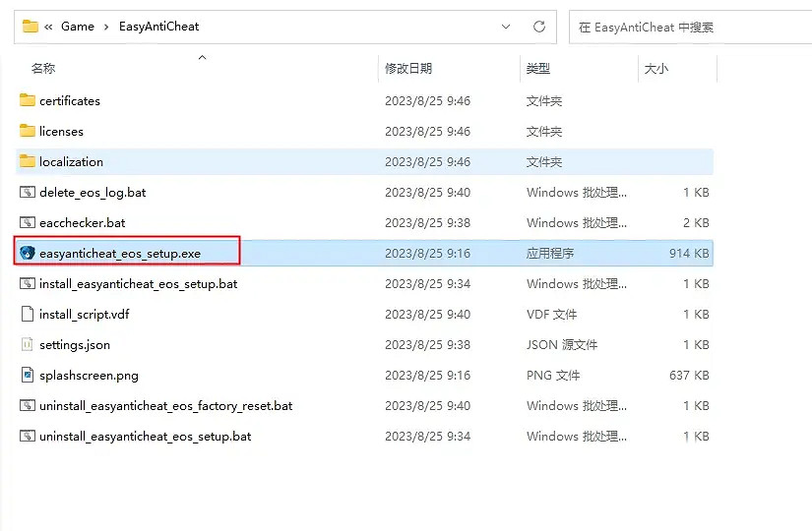
Task: Click the install_script.vdf file icon
Action: 28,314
